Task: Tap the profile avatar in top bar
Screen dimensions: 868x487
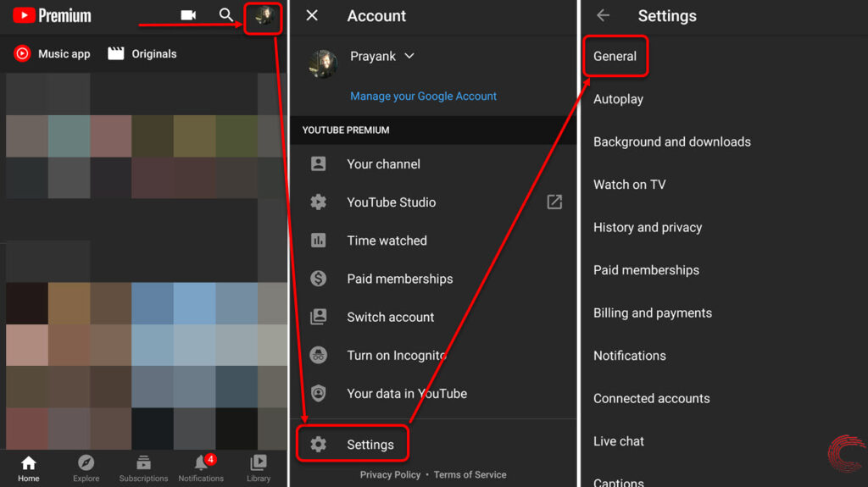Action: tap(264, 17)
